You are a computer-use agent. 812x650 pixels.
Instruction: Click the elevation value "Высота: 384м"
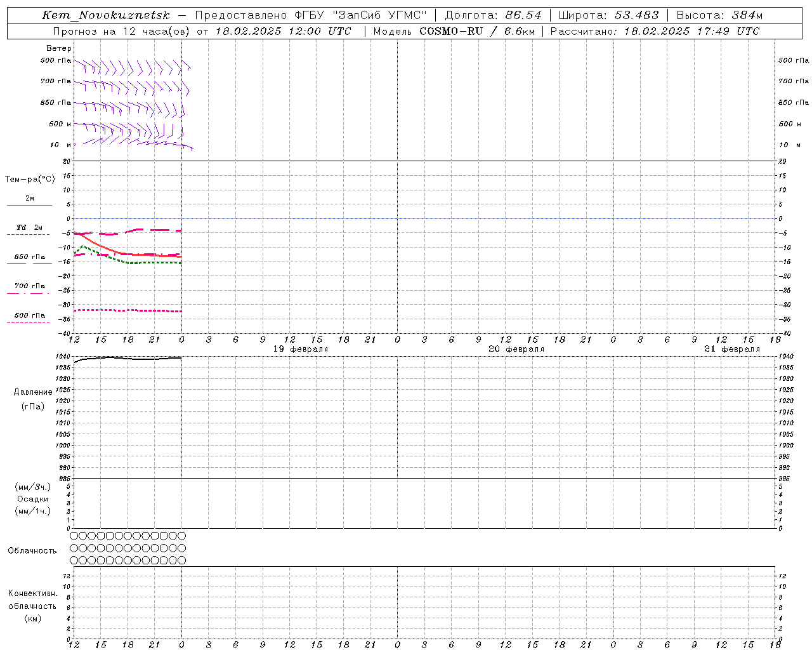point(719,15)
